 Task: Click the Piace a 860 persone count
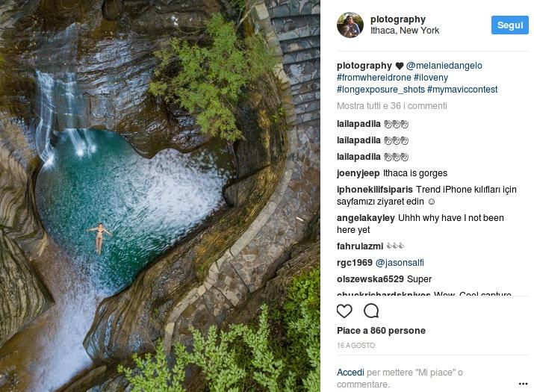pos(381,331)
